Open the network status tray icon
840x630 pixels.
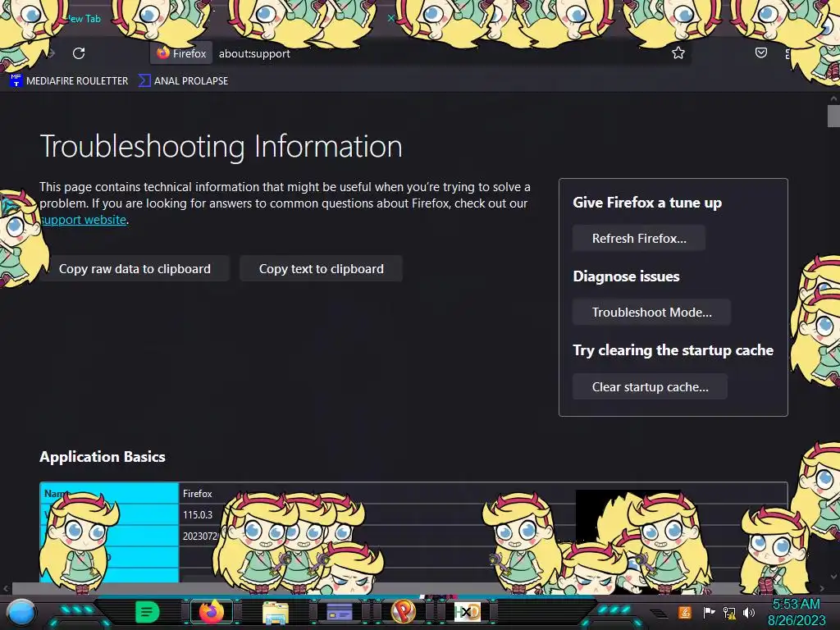coord(729,612)
